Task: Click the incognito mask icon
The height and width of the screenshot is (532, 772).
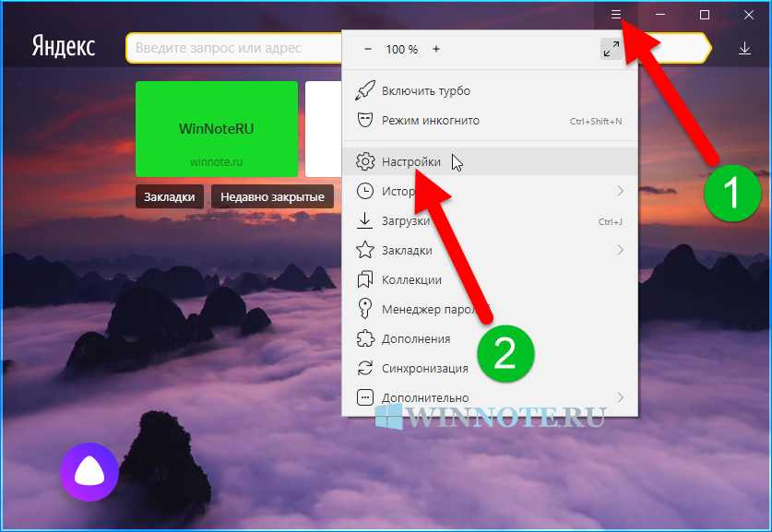Action: tap(365, 120)
